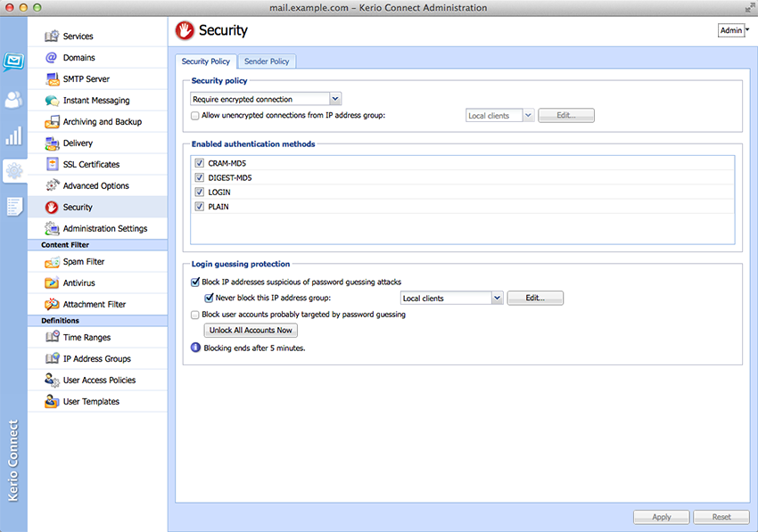Viewport: 758px width, 532px height.
Task: Open the SMTP Server icon
Action: coord(52,79)
